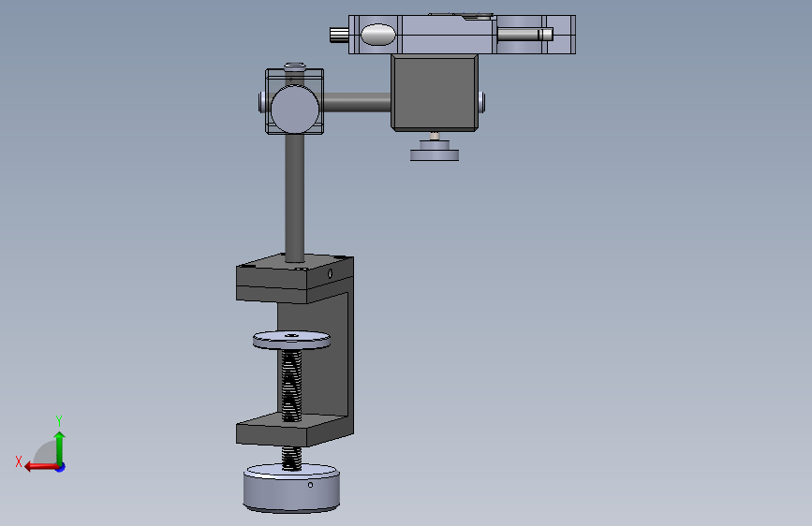The height and width of the screenshot is (526, 812).
Task: Select the dark gray square block under the stage
Action: pyautogui.click(x=435, y=93)
